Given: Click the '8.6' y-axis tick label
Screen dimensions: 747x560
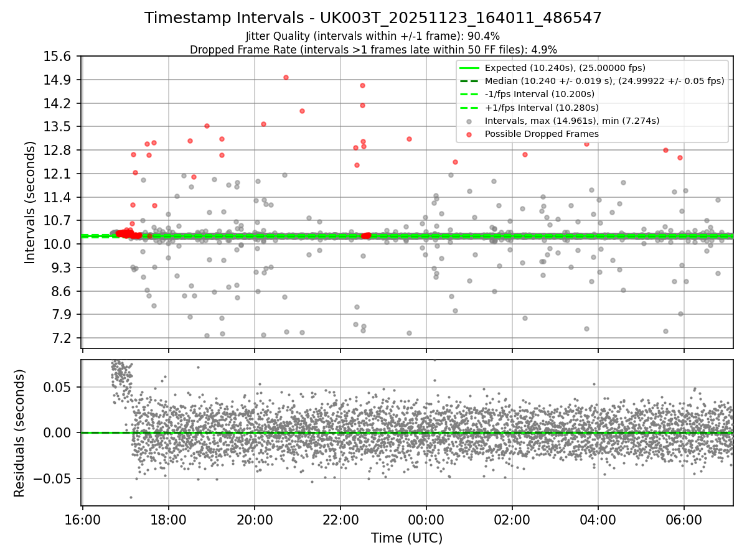Looking at the screenshot, I should click(x=62, y=291).
